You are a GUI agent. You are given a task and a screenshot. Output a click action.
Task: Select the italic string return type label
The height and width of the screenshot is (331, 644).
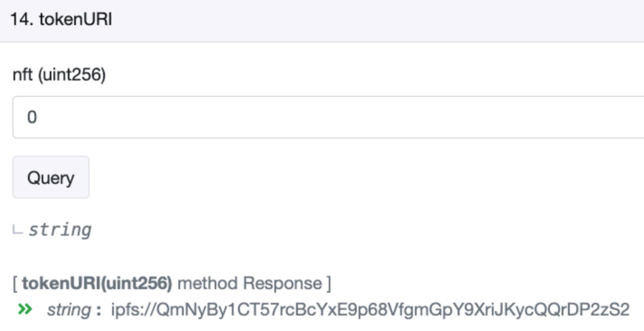[60, 230]
